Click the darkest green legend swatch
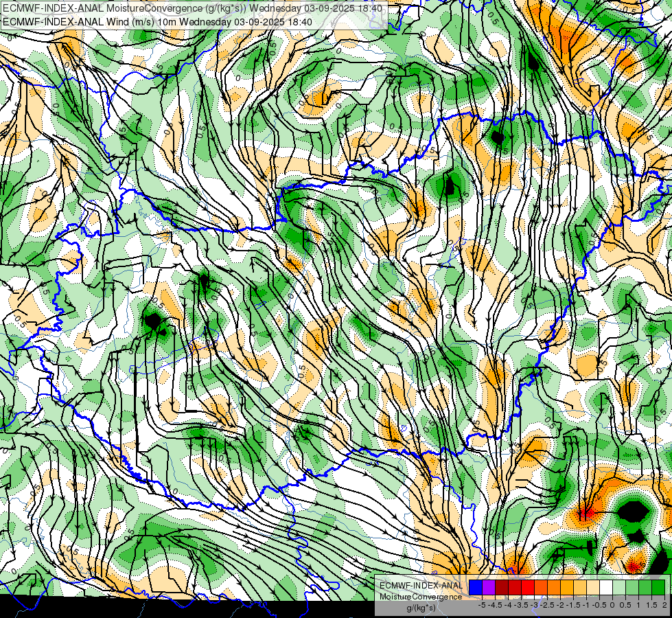The image size is (672, 618). pyautogui.click(x=658, y=587)
